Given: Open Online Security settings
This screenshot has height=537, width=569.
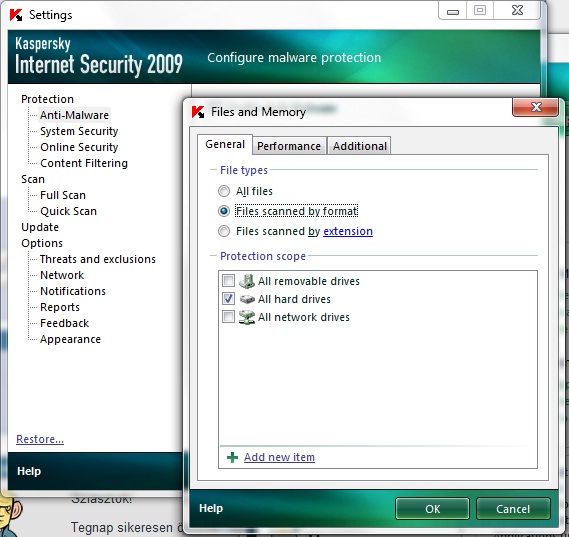Looking at the screenshot, I should 79,147.
